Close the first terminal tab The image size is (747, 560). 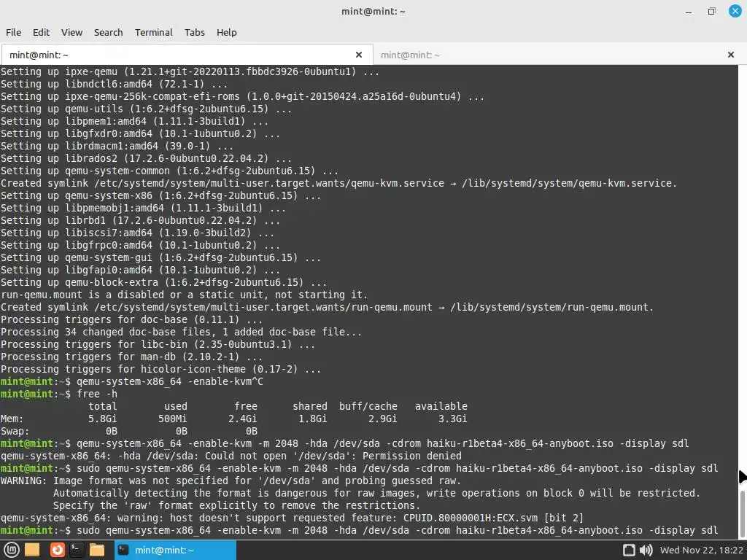pos(359,55)
